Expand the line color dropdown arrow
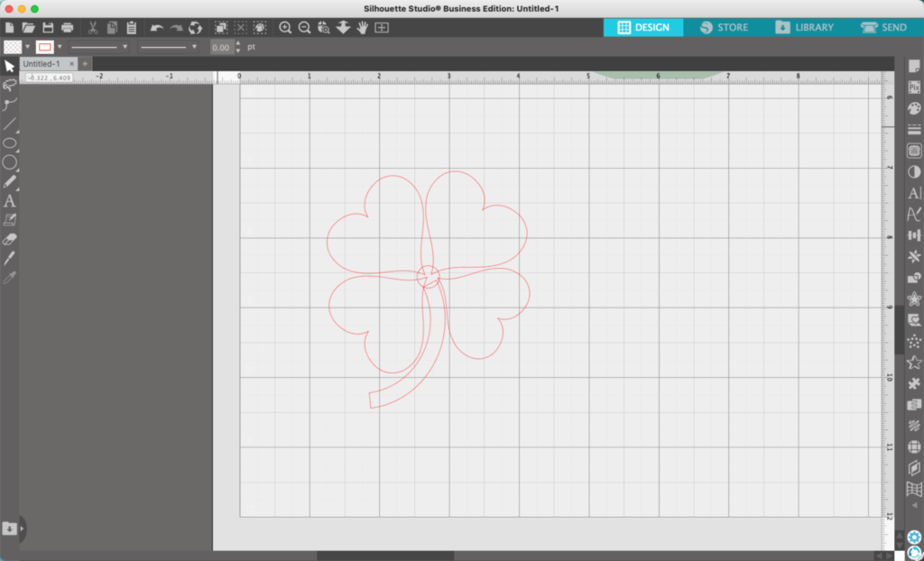 click(60, 47)
